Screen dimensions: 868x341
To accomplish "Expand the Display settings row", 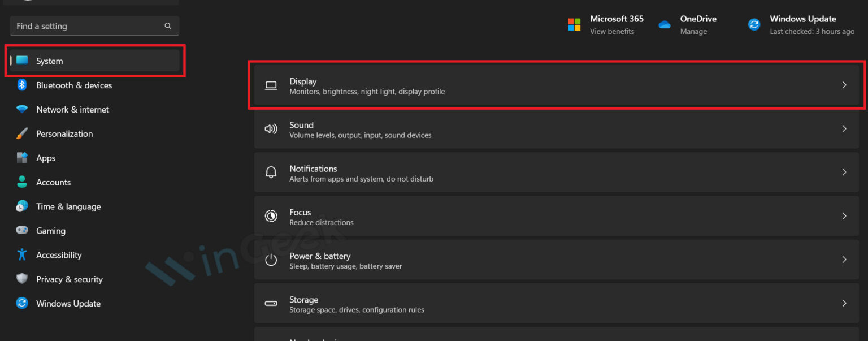I will tap(844, 85).
